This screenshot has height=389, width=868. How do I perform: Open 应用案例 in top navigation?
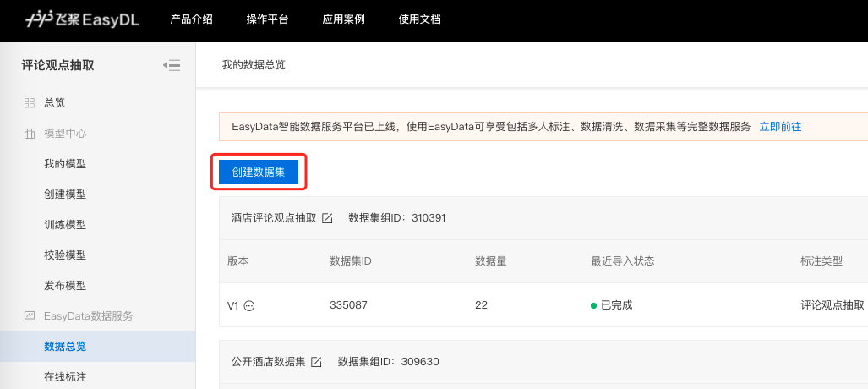pyautogui.click(x=344, y=19)
